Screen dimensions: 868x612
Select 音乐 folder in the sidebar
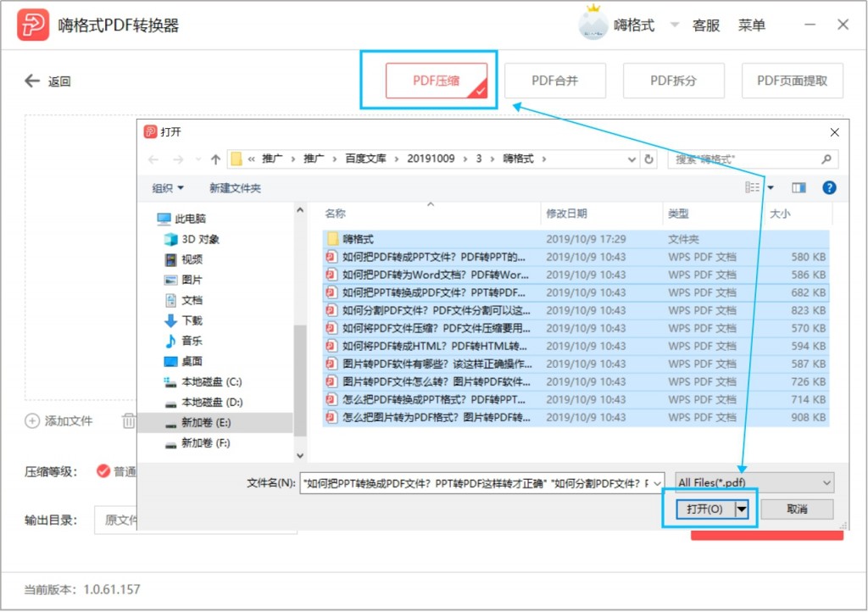pos(184,341)
